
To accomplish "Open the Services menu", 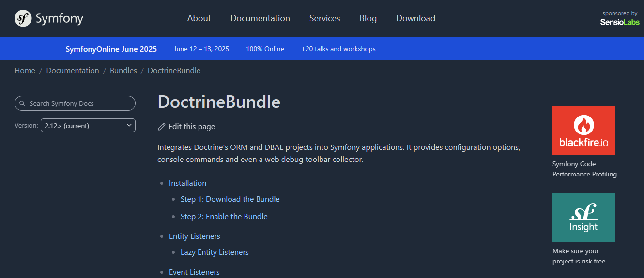I will click(x=325, y=18).
